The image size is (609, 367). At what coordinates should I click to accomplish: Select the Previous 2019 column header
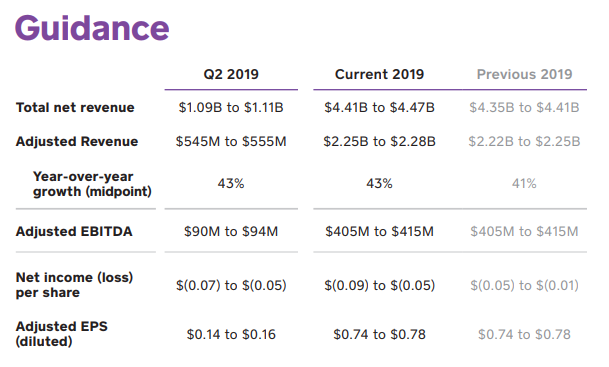pyautogui.click(x=524, y=74)
